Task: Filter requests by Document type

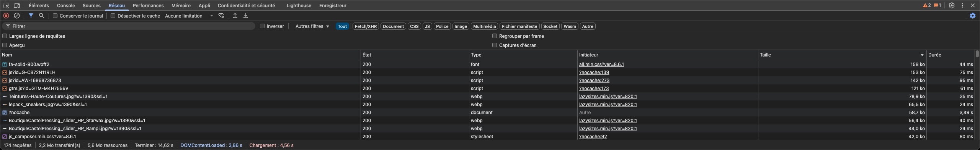Action: pyautogui.click(x=393, y=26)
